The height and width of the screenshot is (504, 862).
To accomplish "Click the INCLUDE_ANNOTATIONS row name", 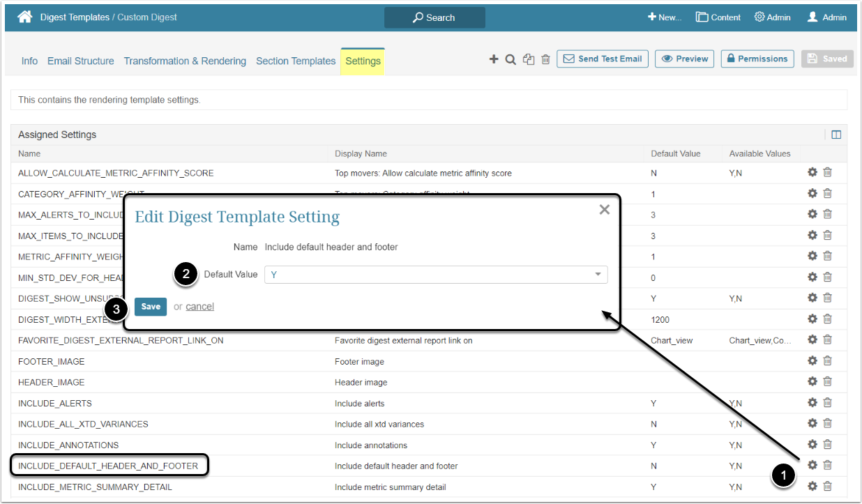I will pos(68,445).
